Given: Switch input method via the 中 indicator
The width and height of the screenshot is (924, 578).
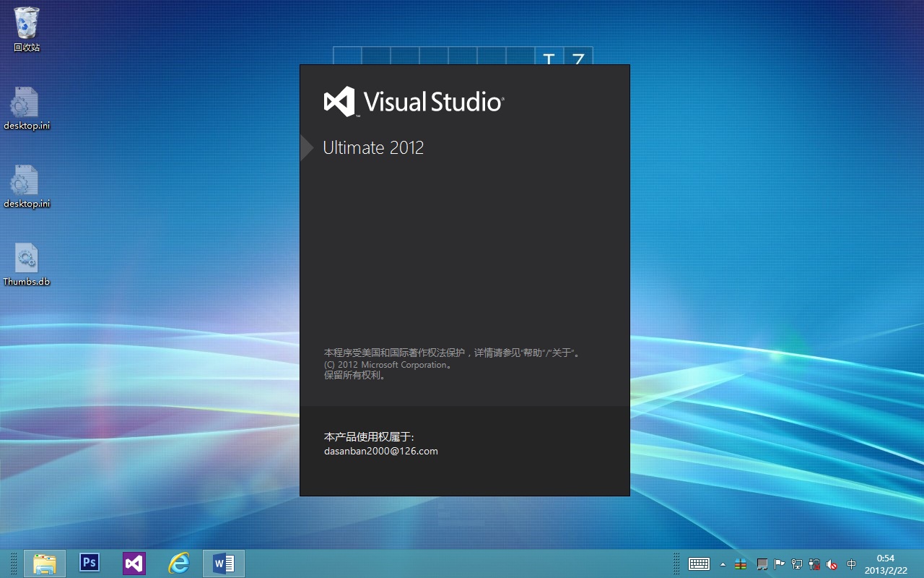Looking at the screenshot, I should click(852, 564).
